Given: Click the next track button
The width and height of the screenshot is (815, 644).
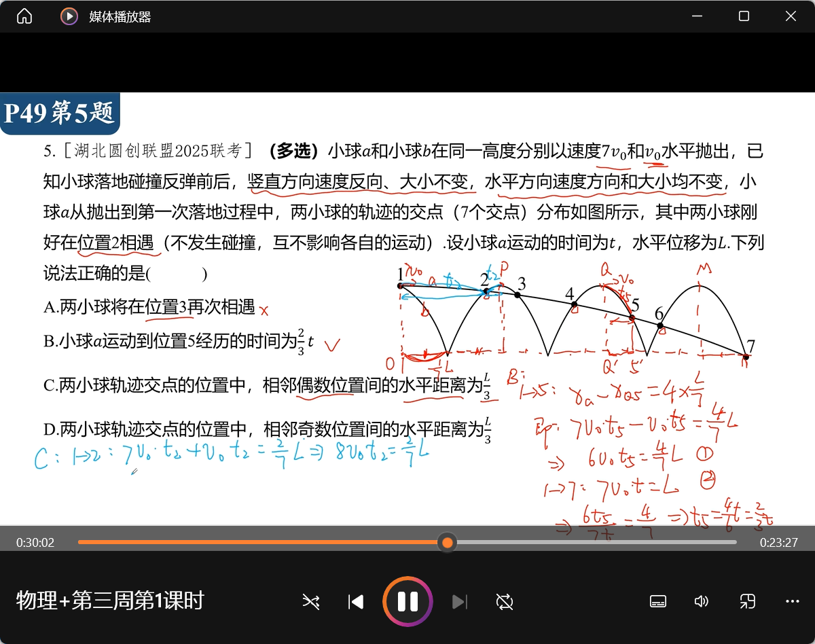Looking at the screenshot, I should 459,601.
